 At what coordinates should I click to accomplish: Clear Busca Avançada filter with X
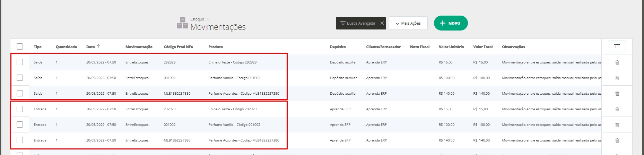[x=382, y=23]
